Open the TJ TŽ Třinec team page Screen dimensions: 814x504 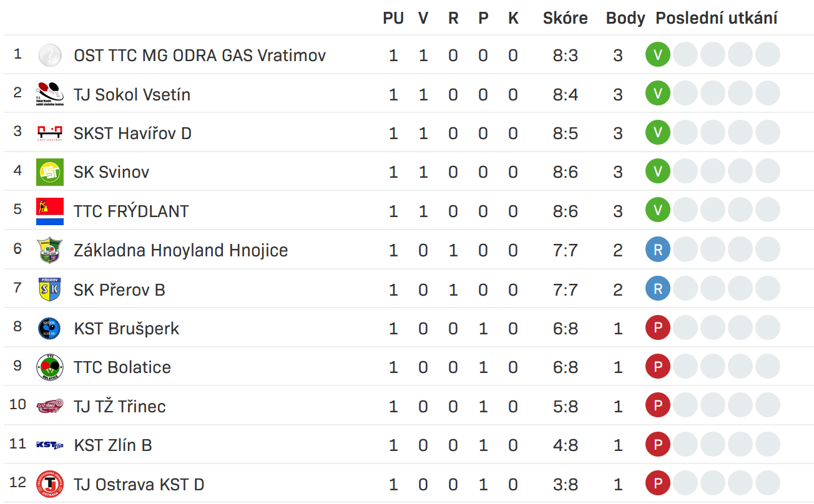click(x=120, y=407)
